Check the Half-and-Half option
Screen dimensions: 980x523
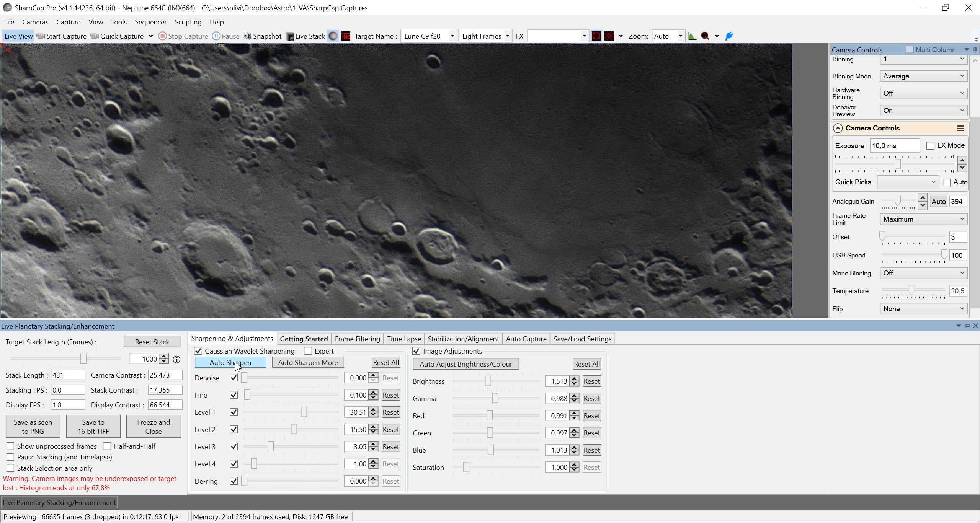(107, 446)
